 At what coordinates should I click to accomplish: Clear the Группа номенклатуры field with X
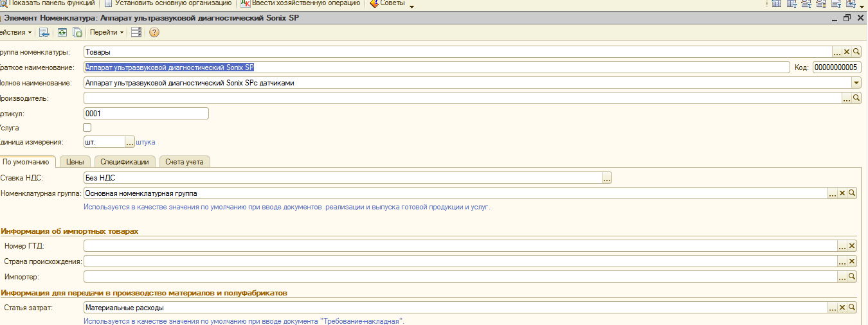847,52
